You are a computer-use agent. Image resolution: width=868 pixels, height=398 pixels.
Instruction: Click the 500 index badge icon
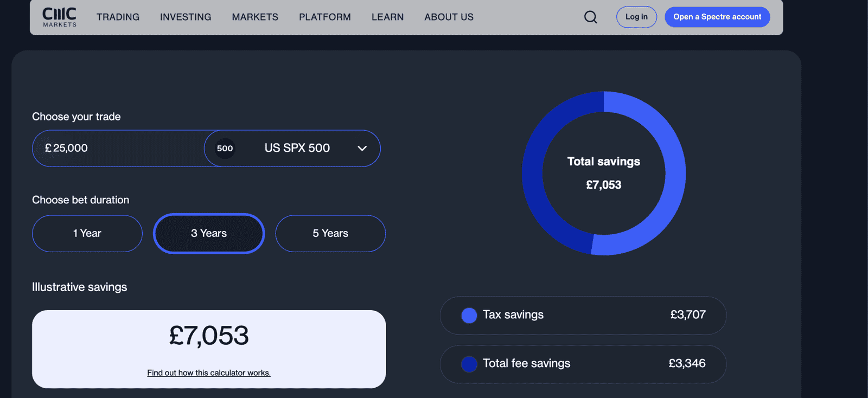(x=225, y=148)
